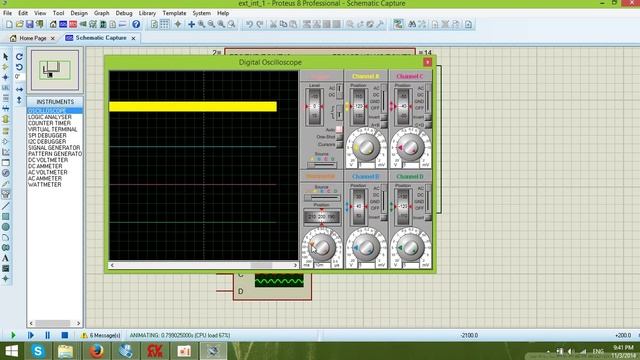The height and width of the screenshot is (360, 640).
Task: Open the Library menu
Action: (x=147, y=13)
